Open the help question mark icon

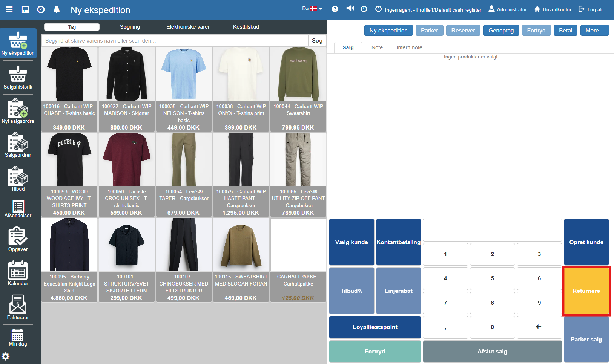(x=335, y=9)
